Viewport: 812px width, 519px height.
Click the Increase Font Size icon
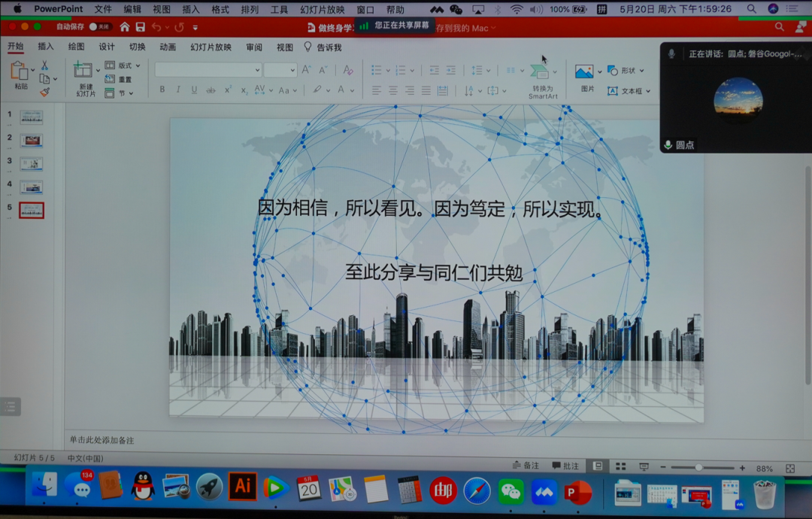[x=306, y=70]
